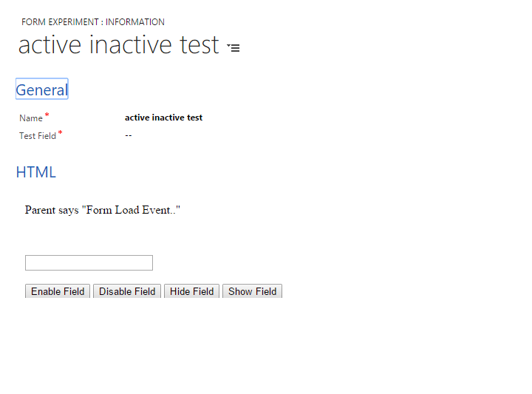Click the Show Field button
Image resolution: width=532 pixels, height=394 pixels.
pos(252,291)
